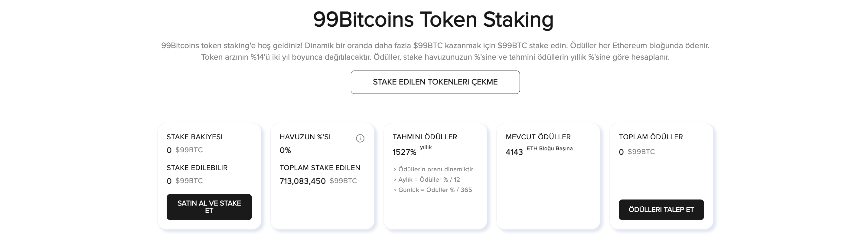Select the 99Bitcoins Token Staking title
868x244 pixels.
[x=433, y=20]
